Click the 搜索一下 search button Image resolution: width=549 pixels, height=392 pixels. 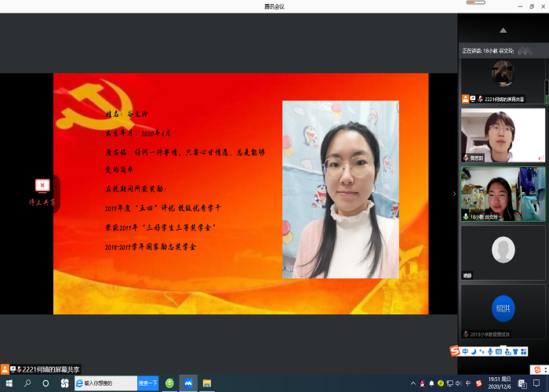click(x=148, y=383)
